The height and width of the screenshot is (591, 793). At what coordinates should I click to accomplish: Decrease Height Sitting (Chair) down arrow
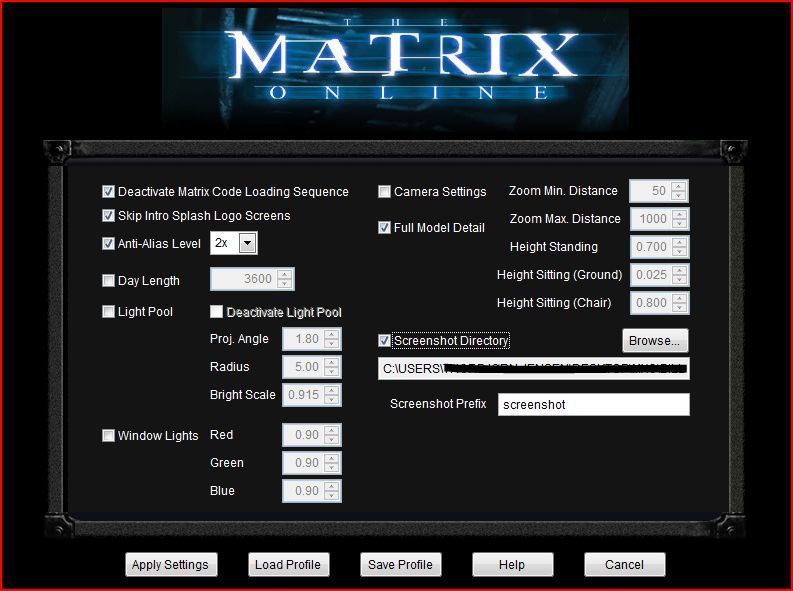point(679,307)
